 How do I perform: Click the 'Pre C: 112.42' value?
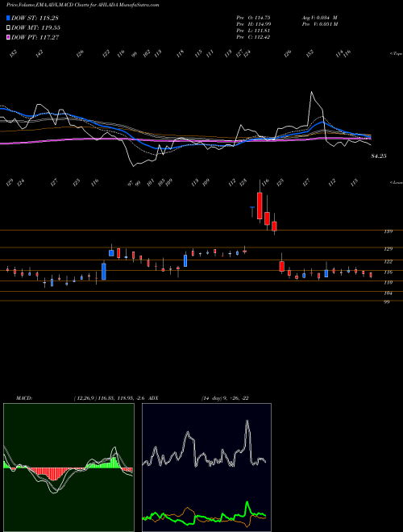coord(253,37)
